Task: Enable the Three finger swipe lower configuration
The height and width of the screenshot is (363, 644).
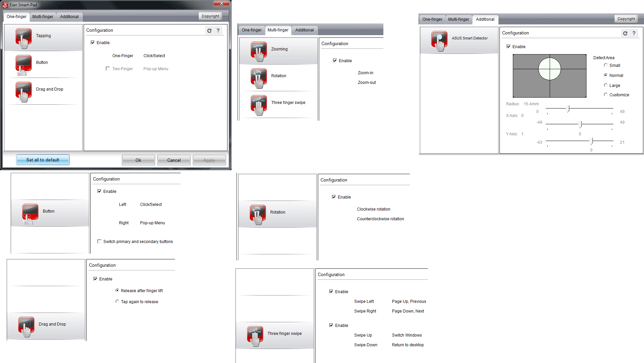Action: point(331,325)
